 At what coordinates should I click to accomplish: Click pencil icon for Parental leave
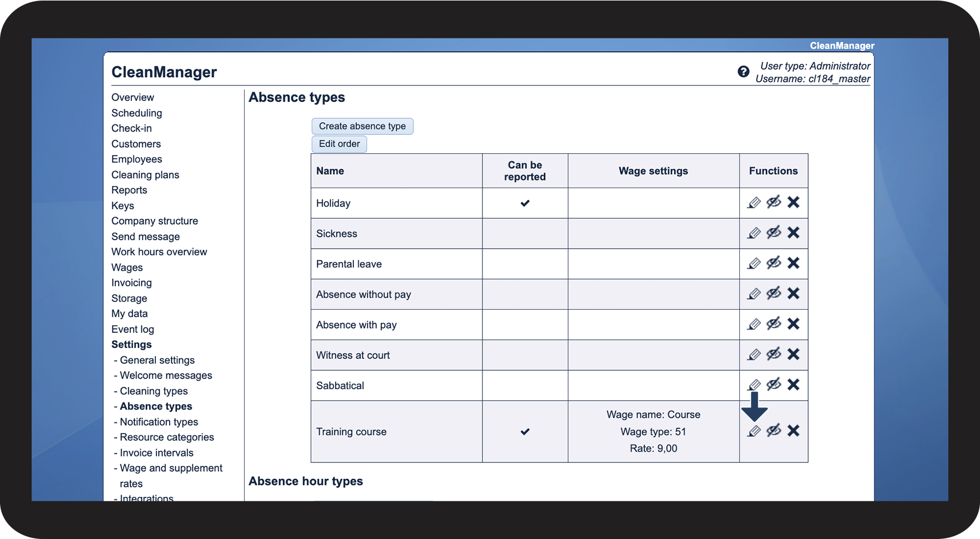point(754,263)
